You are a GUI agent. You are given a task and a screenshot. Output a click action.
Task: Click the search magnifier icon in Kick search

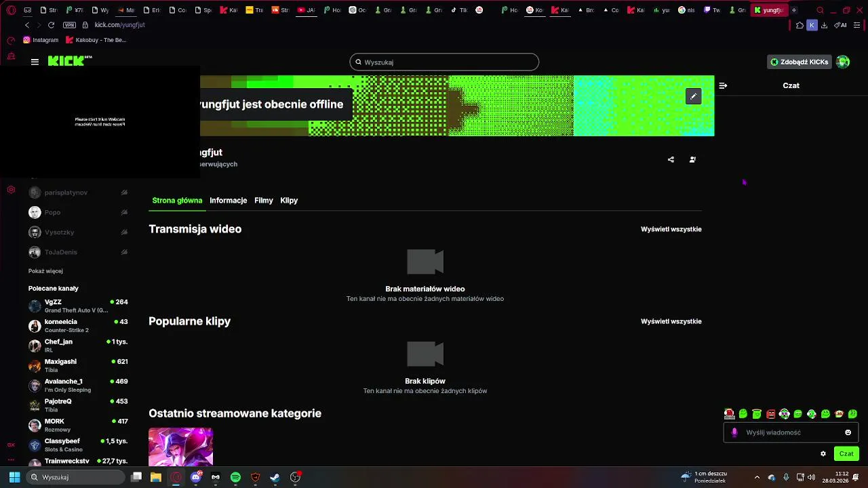[359, 62]
